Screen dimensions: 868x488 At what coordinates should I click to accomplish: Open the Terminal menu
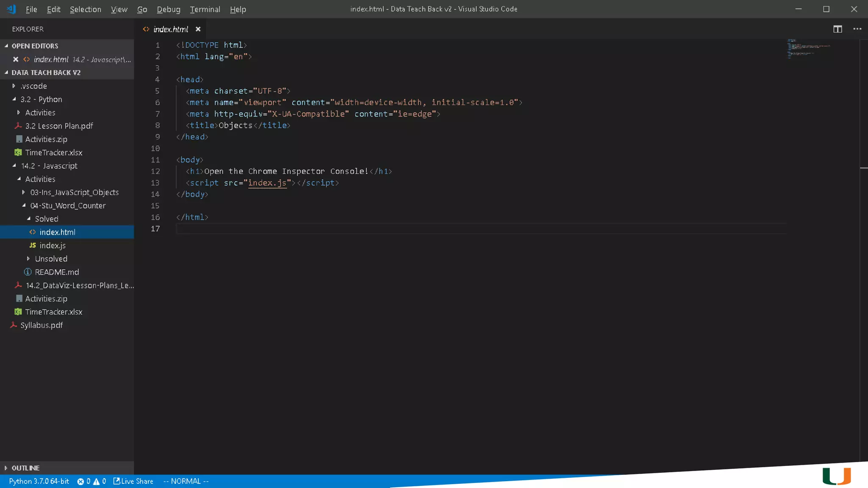[205, 9]
